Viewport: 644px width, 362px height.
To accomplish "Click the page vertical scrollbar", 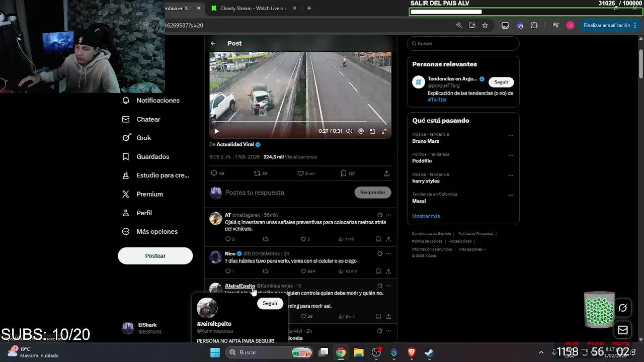I will [641, 64].
